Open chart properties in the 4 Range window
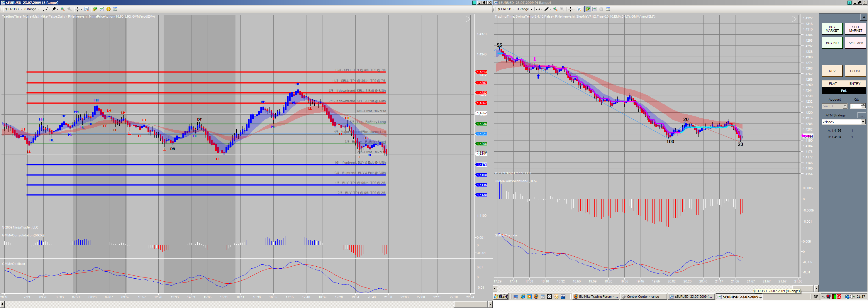 (x=608, y=9)
